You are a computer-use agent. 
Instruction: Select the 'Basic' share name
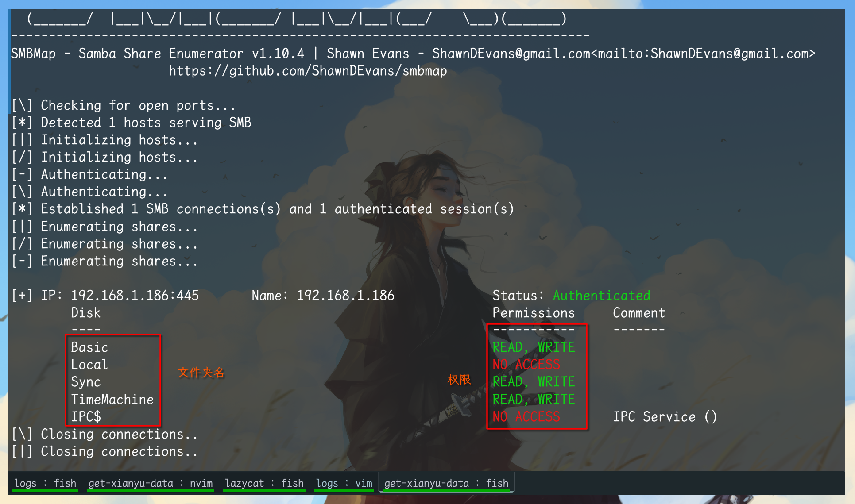pos(89,347)
